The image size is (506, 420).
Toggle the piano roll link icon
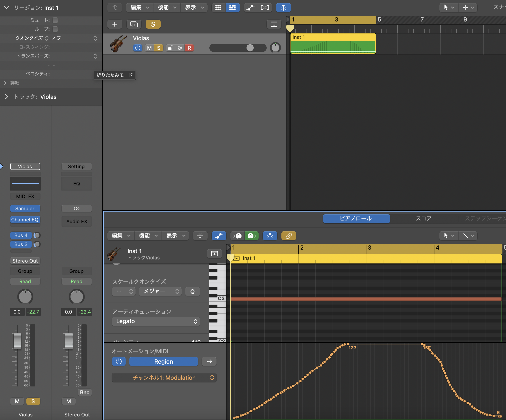click(x=288, y=236)
